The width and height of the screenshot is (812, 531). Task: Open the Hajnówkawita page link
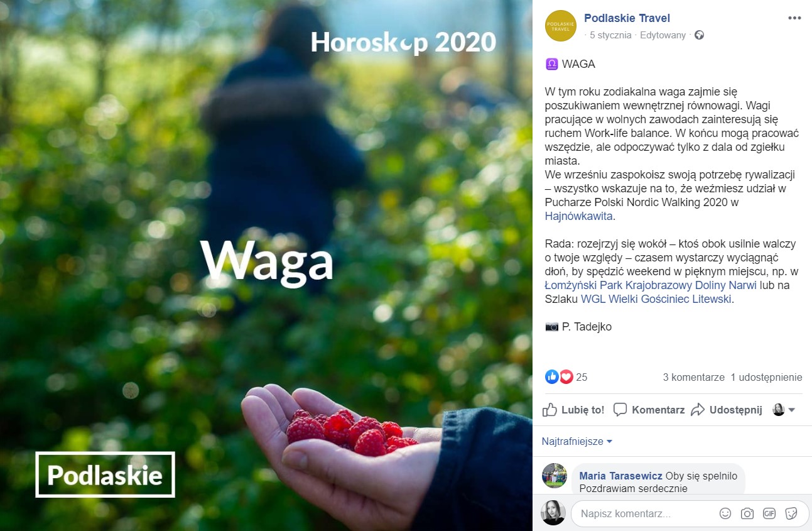click(578, 216)
